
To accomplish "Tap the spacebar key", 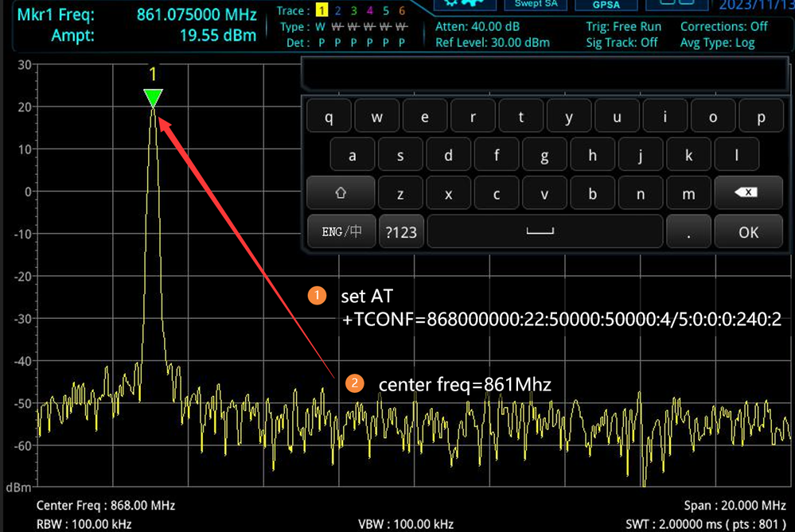I will (x=545, y=231).
